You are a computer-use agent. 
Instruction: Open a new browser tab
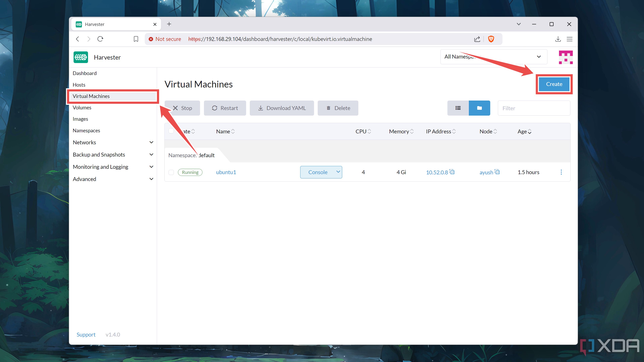169,24
